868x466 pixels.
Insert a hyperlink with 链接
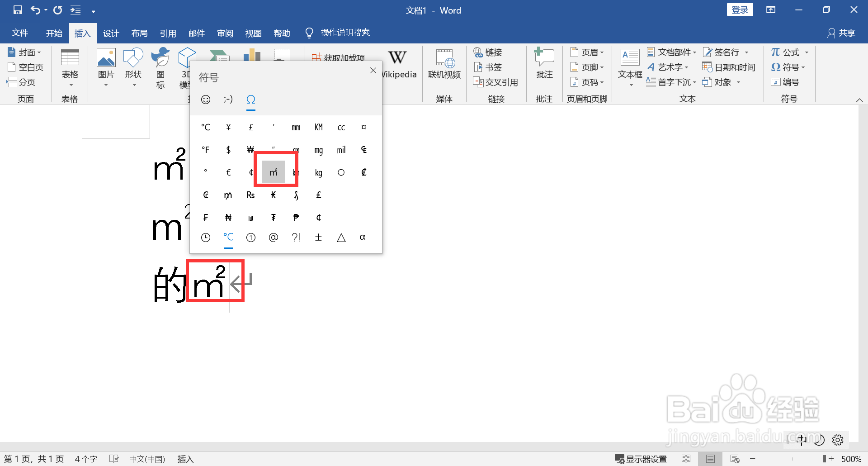click(488, 52)
